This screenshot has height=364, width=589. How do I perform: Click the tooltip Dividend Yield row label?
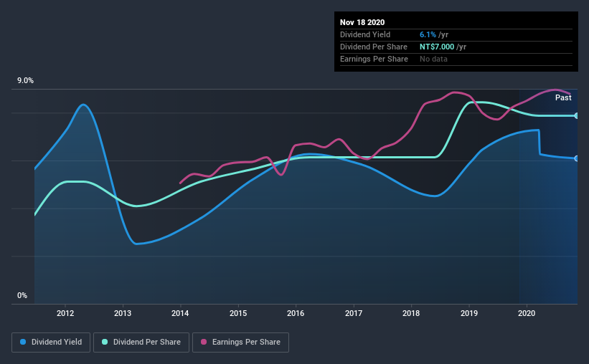[x=365, y=34]
